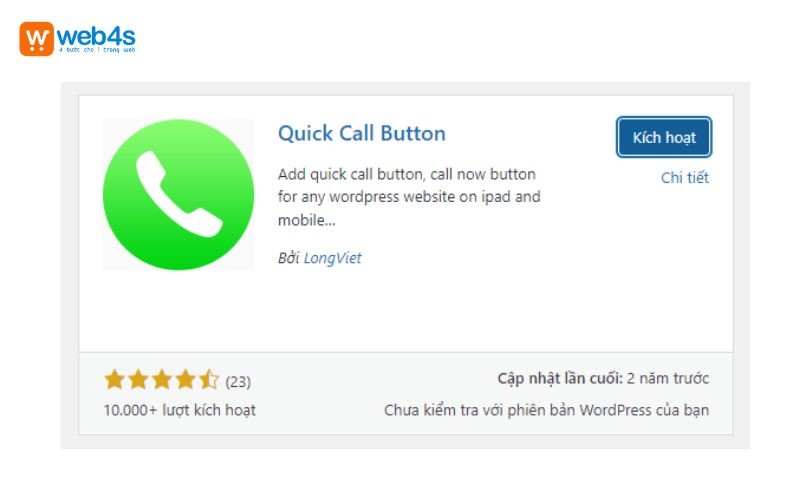Click the first gold rating star
This screenshot has width=800, height=500.
click(x=114, y=380)
